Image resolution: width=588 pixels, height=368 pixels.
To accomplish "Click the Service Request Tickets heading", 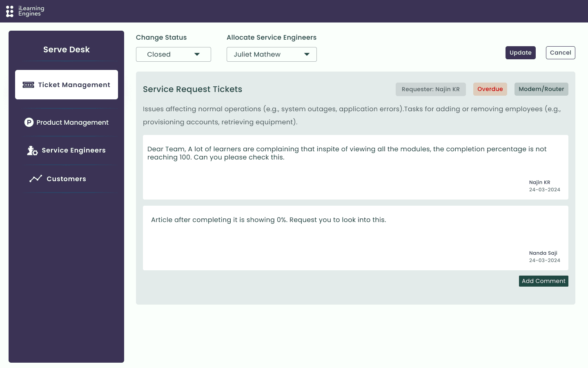I will pyautogui.click(x=192, y=89).
